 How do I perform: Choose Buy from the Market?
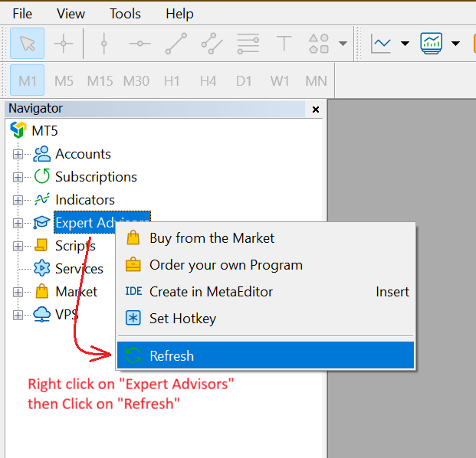(x=265, y=238)
